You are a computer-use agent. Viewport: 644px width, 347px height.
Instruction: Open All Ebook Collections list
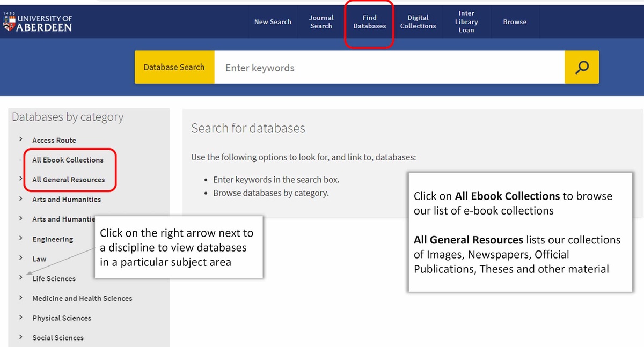[x=68, y=159]
